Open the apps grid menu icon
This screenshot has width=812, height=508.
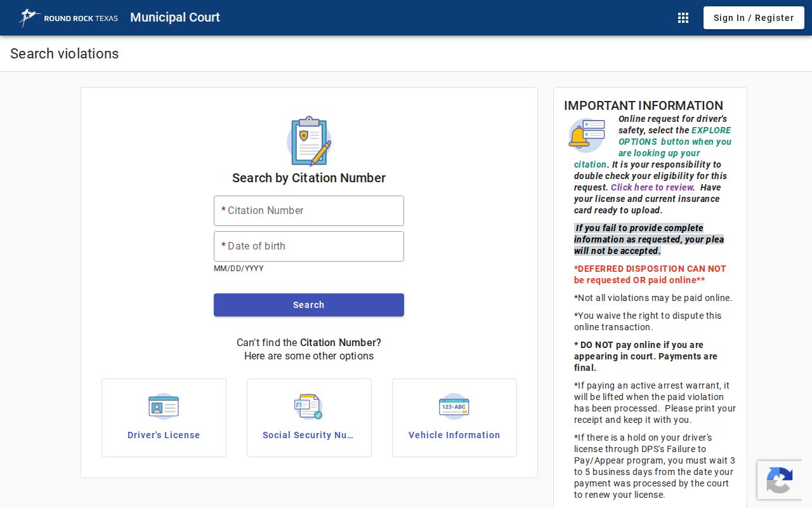(x=683, y=18)
